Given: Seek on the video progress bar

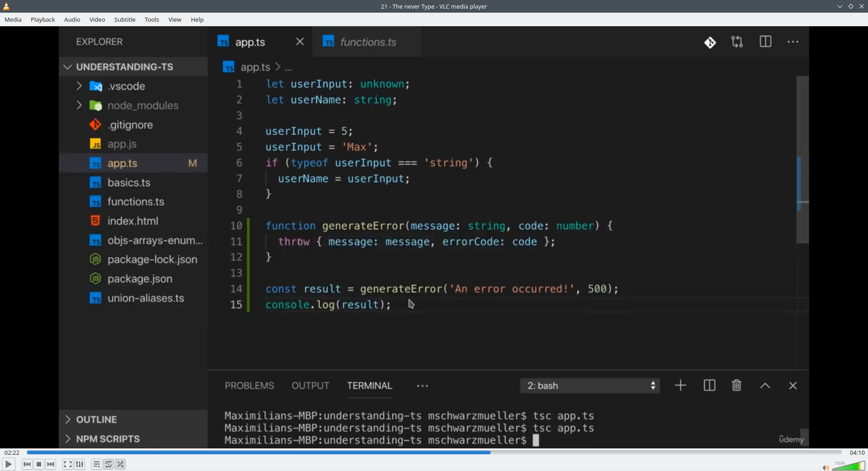Looking at the screenshot, I should [434, 452].
